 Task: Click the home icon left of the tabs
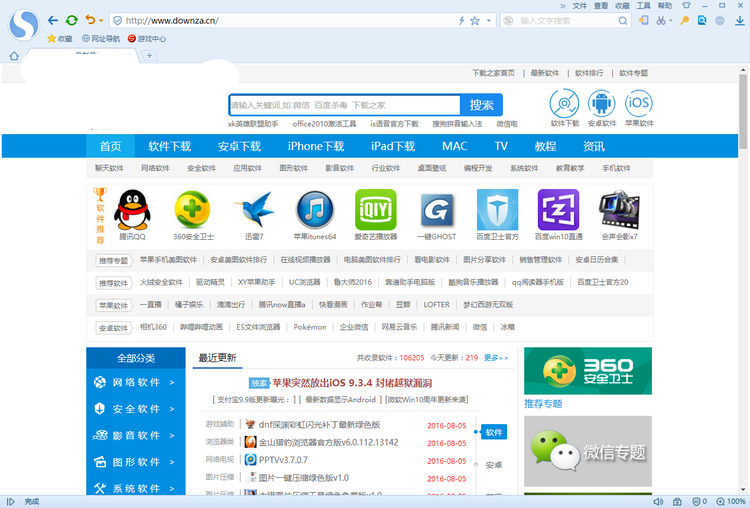[x=14, y=56]
